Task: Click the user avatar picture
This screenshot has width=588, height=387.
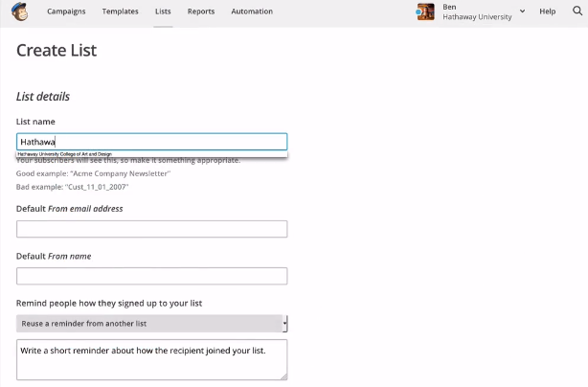Action: tap(426, 11)
